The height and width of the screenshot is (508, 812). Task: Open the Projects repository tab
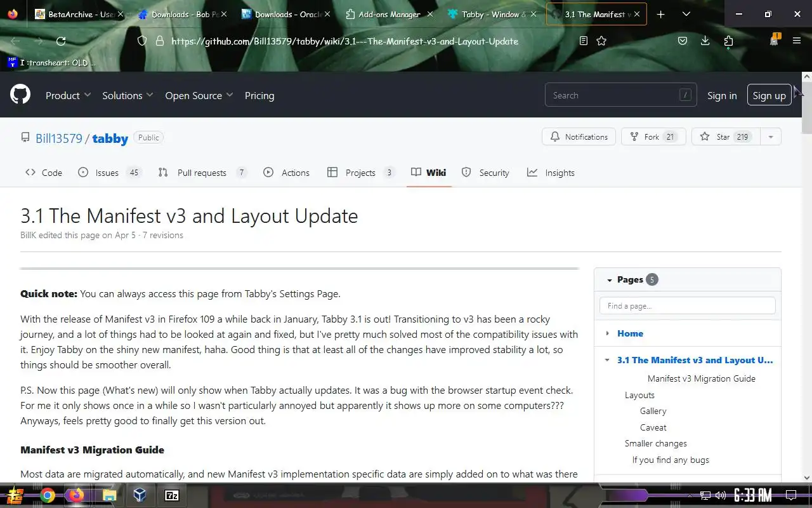(x=361, y=173)
